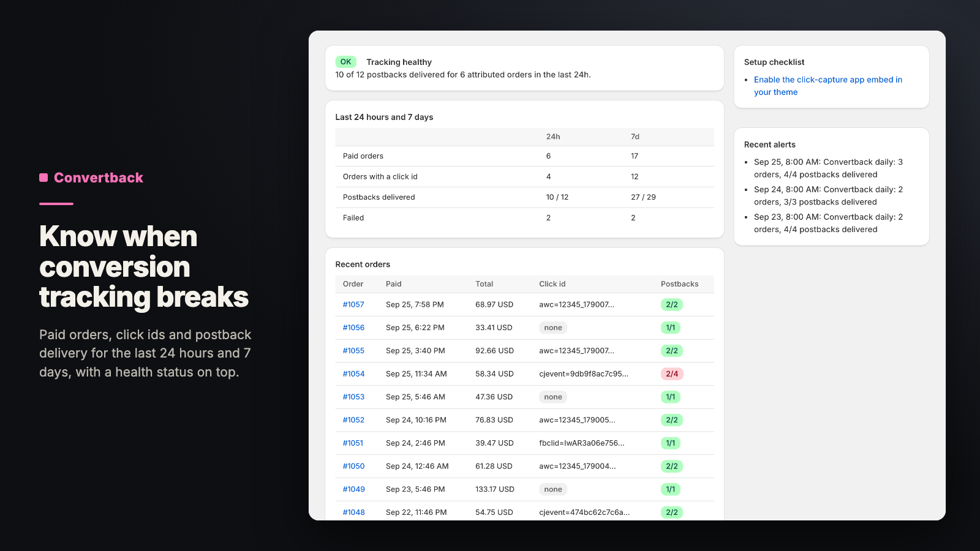The height and width of the screenshot is (551, 980).
Task: Click the 'Failed' row label
Action: click(x=353, y=217)
